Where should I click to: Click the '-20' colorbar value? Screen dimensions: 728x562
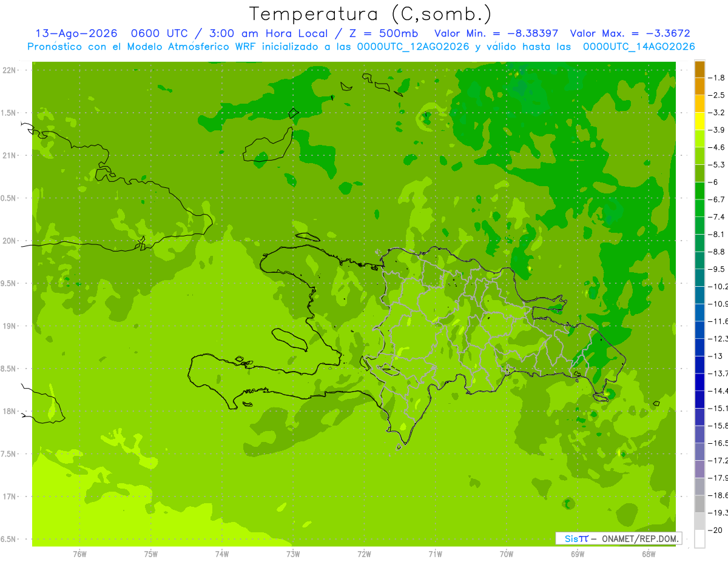click(x=716, y=530)
